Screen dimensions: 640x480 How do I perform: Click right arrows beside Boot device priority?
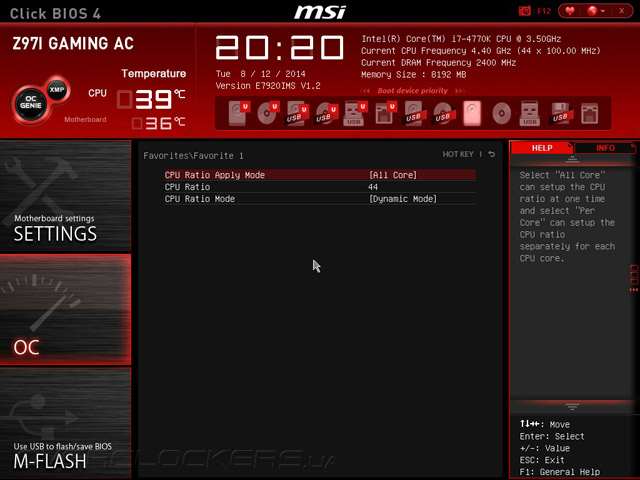coord(460,91)
